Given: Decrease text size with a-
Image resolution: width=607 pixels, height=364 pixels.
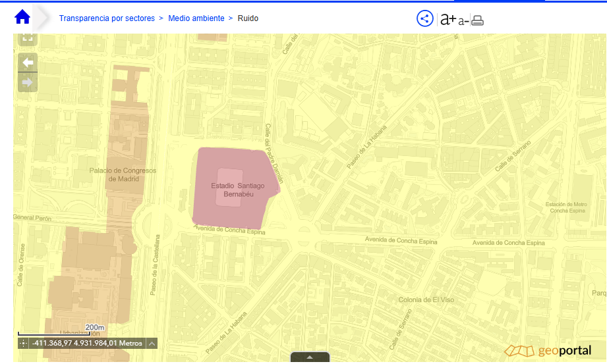Looking at the screenshot, I should tap(463, 20).
